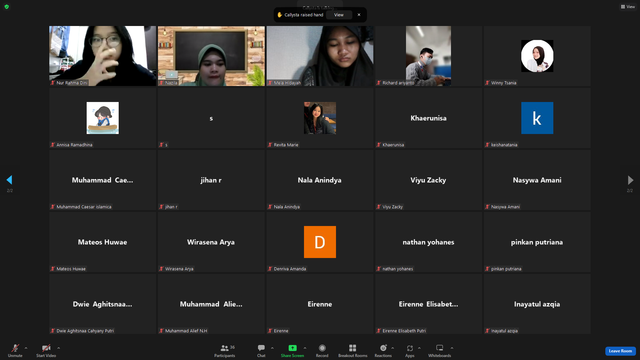Click the muted mic icon beside pinkan putriana

[487, 269]
